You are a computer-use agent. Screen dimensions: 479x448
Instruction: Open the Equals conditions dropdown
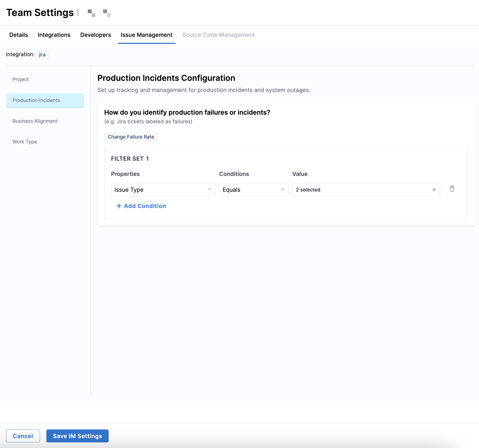click(x=253, y=190)
